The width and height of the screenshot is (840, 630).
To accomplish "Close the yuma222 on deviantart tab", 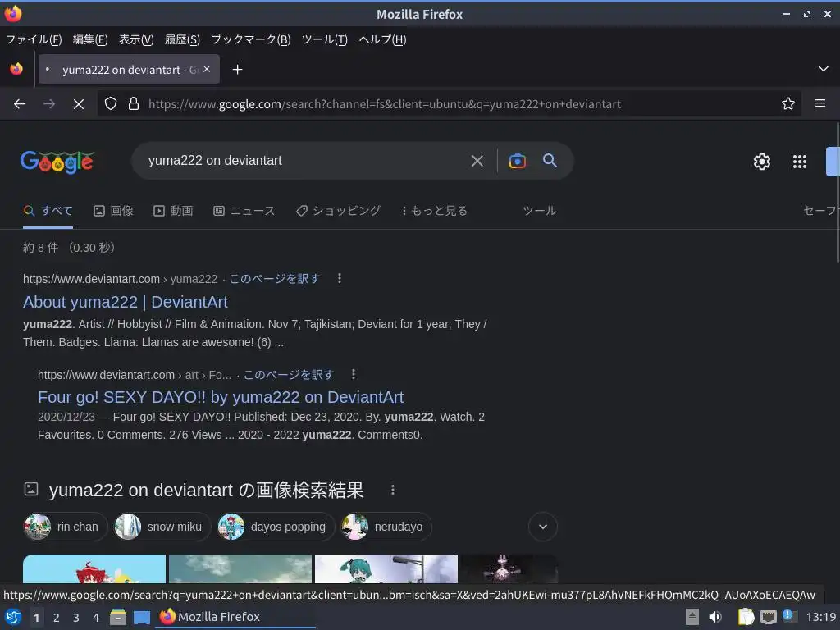I will 207,69.
